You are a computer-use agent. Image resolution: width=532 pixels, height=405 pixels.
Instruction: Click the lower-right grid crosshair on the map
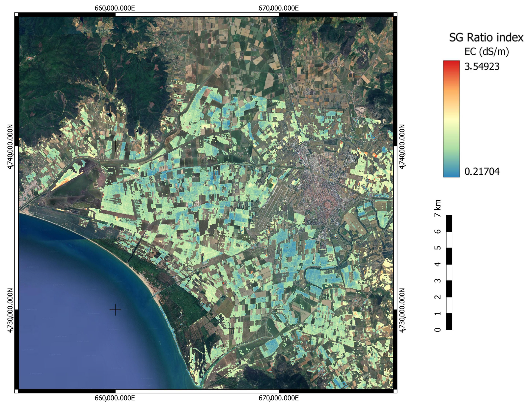(x=279, y=310)
